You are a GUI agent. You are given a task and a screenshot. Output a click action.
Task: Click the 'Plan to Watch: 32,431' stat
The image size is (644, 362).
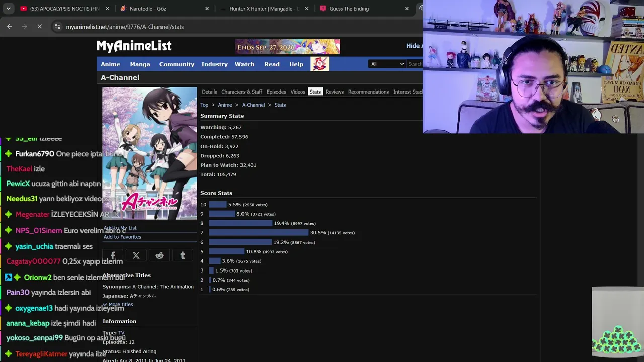pyautogui.click(x=228, y=165)
